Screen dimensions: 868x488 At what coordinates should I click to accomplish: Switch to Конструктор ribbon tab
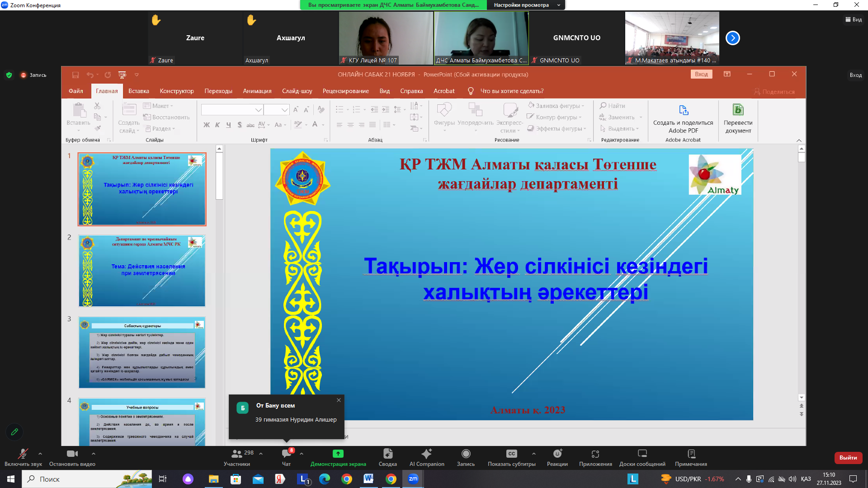pyautogui.click(x=177, y=91)
